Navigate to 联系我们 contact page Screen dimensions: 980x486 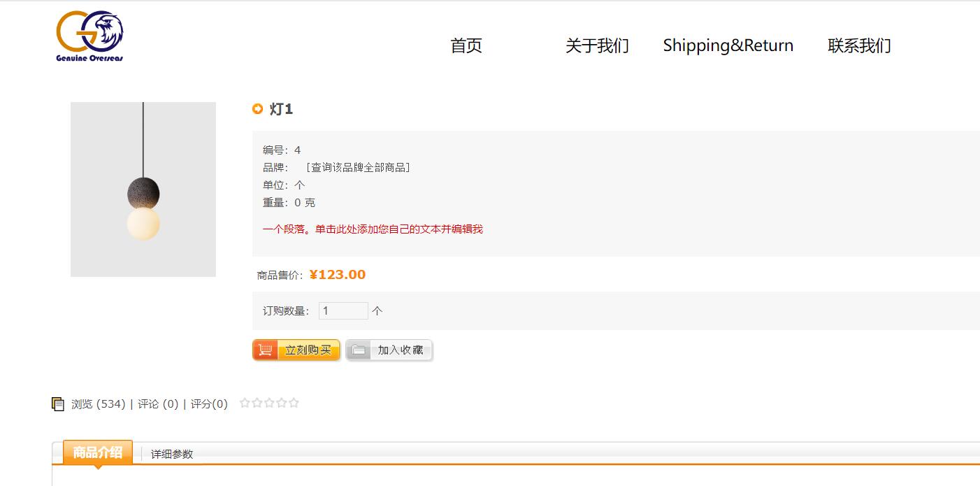click(859, 46)
